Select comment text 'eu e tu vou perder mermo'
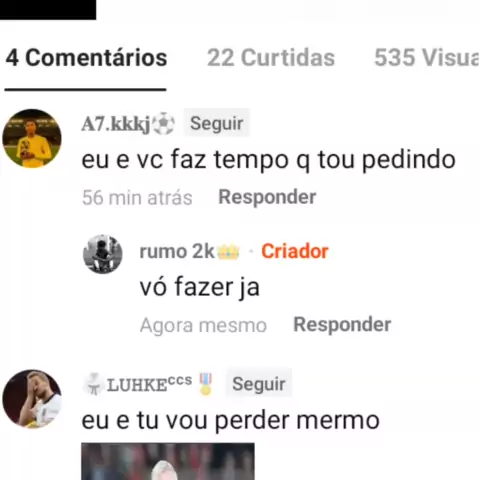The image size is (480, 480). pos(231,420)
